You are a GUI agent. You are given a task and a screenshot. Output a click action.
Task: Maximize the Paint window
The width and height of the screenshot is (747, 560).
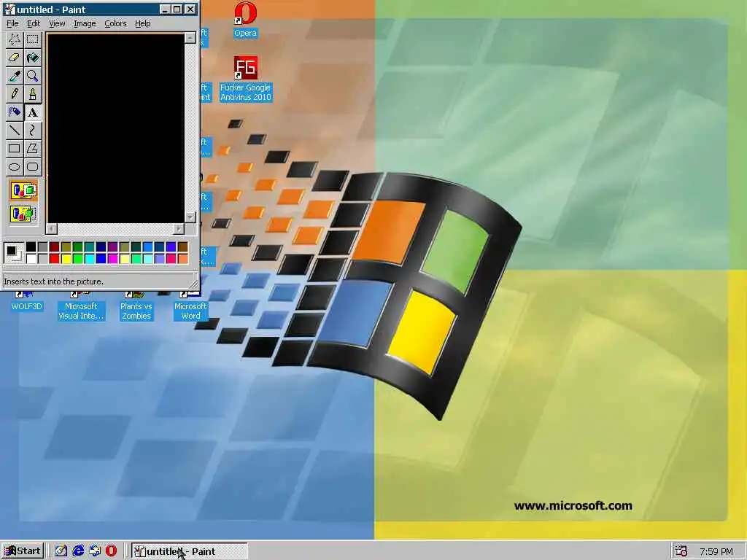click(177, 9)
